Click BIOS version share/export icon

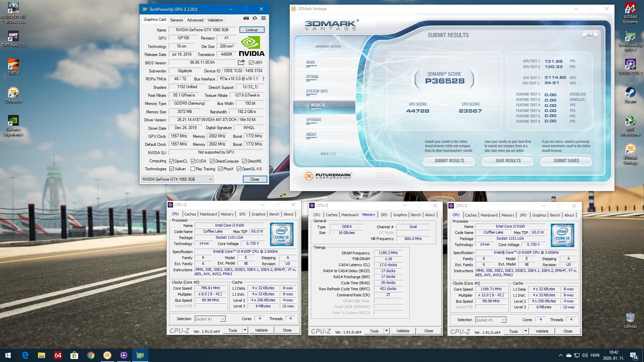(x=241, y=62)
